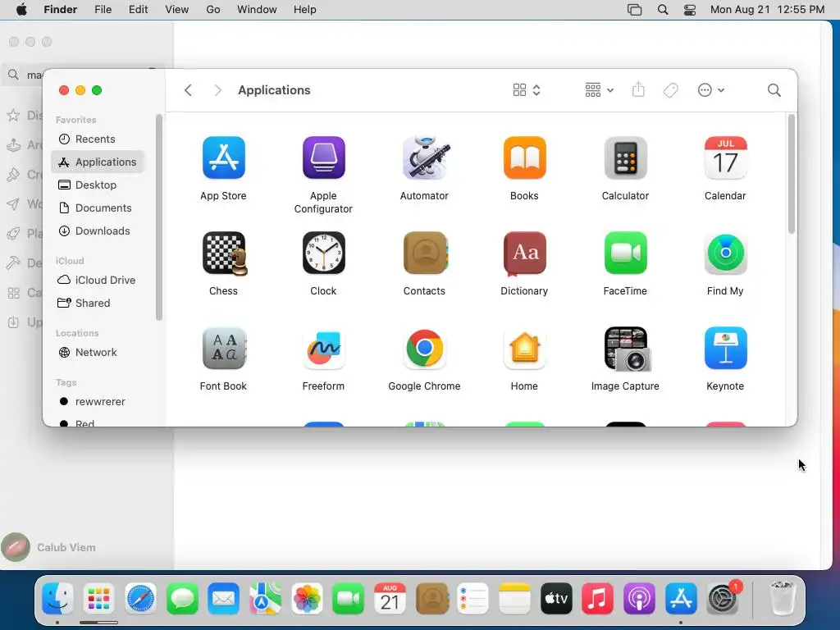Select Applications in Finder sidebar
840x630 pixels.
pyautogui.click(x=98, y=162)
